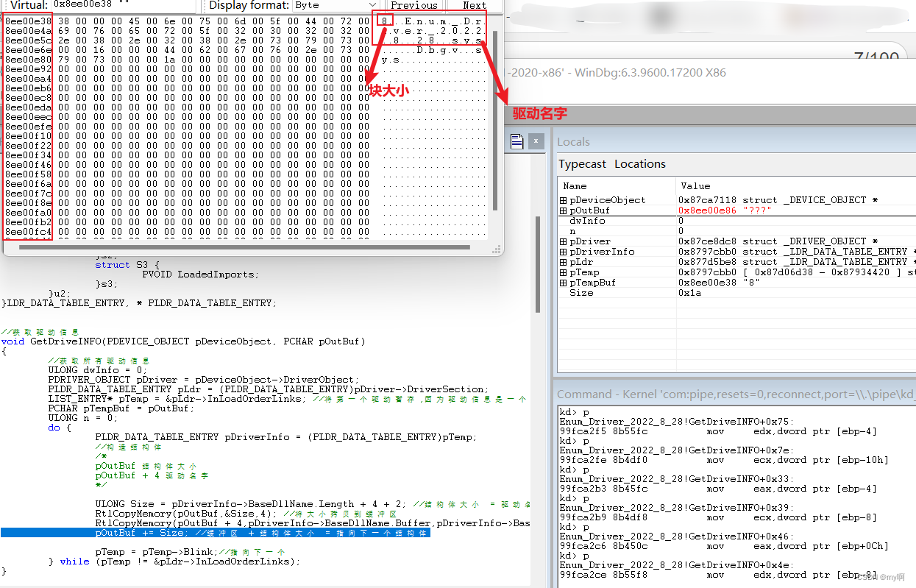Screen dimensions: 916x588
Task: Click memory address row 8ee00e80
Action: click(28, 60)
